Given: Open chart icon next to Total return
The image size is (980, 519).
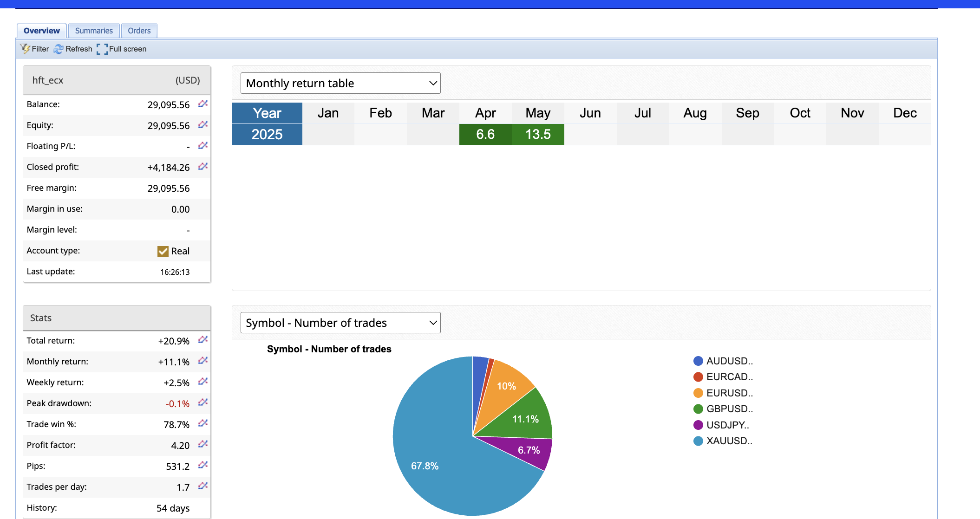Looking at the screenshot, I should (203, 340).
